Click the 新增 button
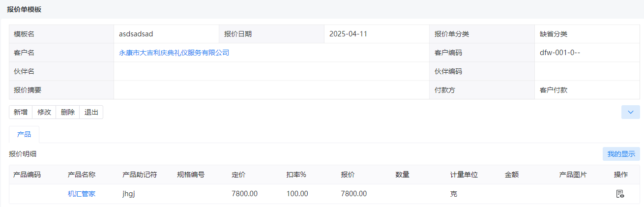The width and height of the screenshot is (644, 207). tap(21, 112)
